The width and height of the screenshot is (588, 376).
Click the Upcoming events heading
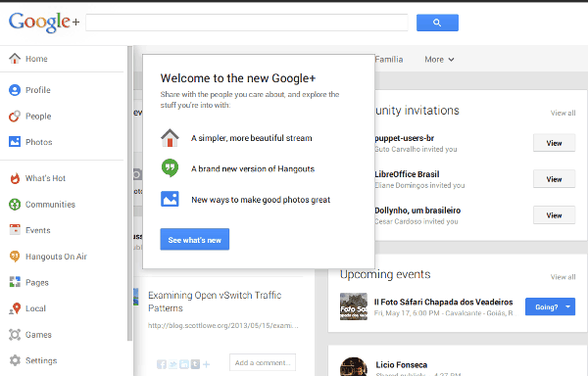pos(385,274)
